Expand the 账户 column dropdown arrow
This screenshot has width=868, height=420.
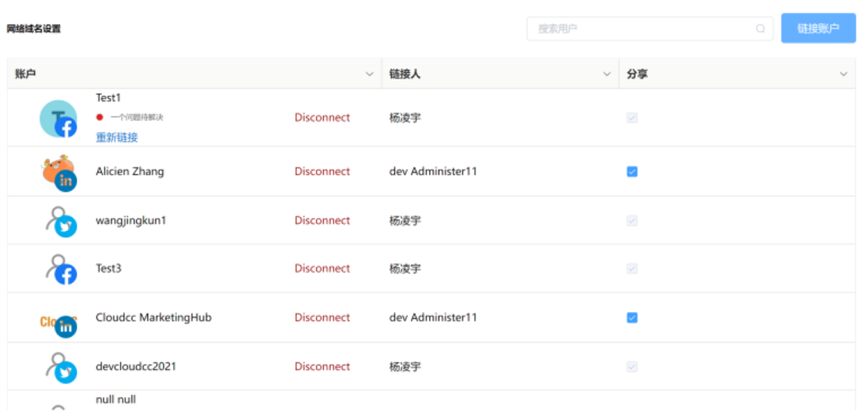coord(369,74)
